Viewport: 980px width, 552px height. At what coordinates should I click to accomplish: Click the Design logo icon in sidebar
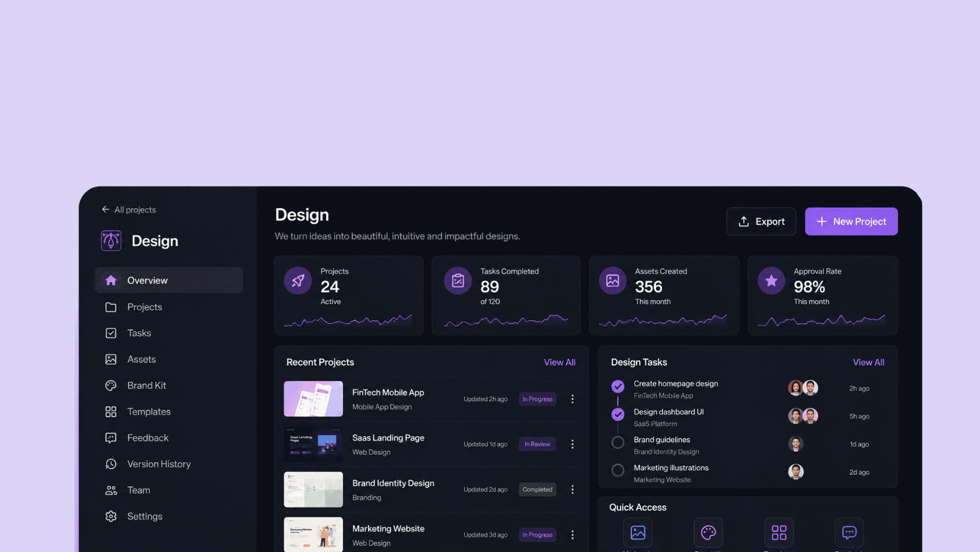(x=111, y=241)
